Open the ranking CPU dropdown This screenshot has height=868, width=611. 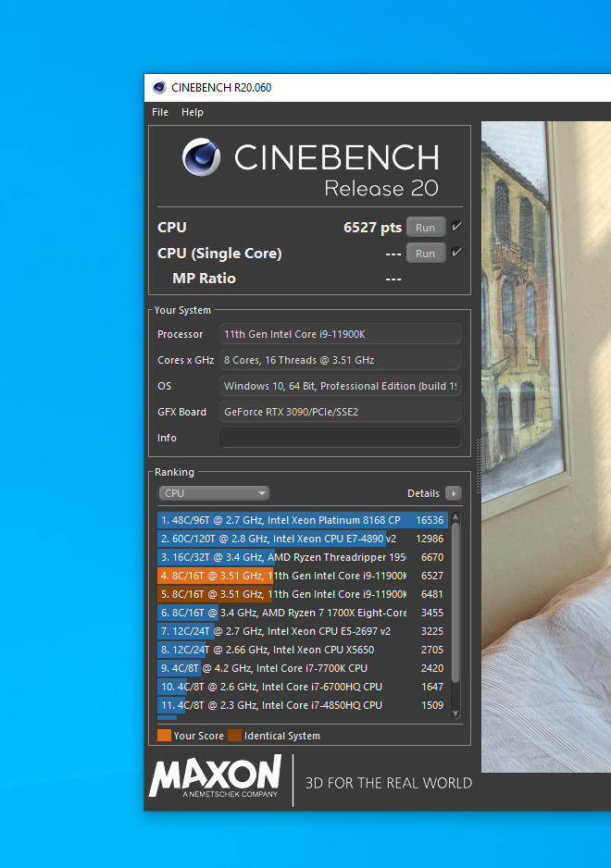pos(214,493)
